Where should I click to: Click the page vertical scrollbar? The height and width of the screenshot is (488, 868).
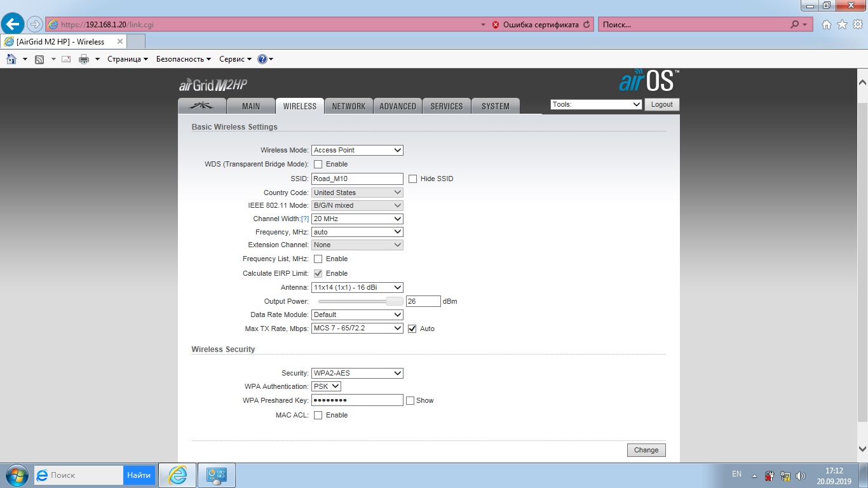(862, 266)
